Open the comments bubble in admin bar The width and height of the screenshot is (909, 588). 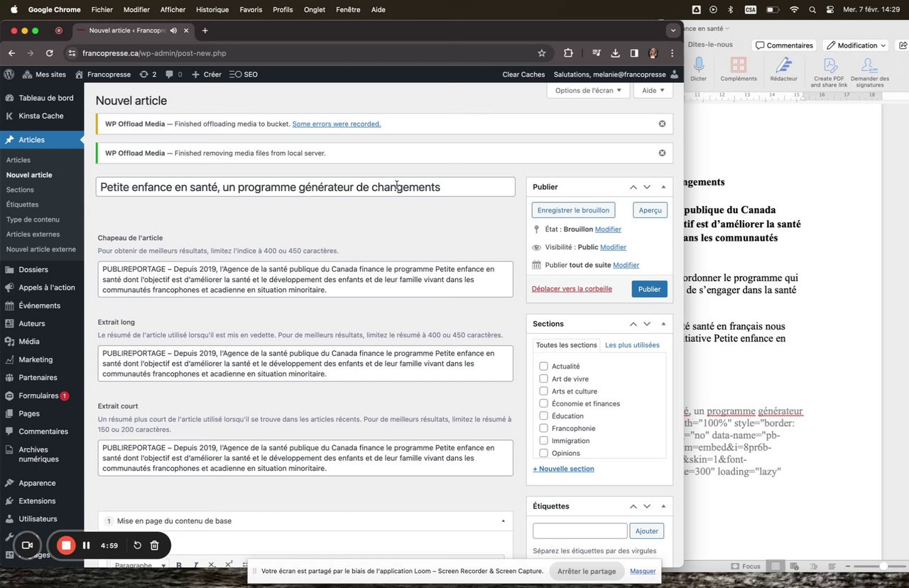point(174,75)
